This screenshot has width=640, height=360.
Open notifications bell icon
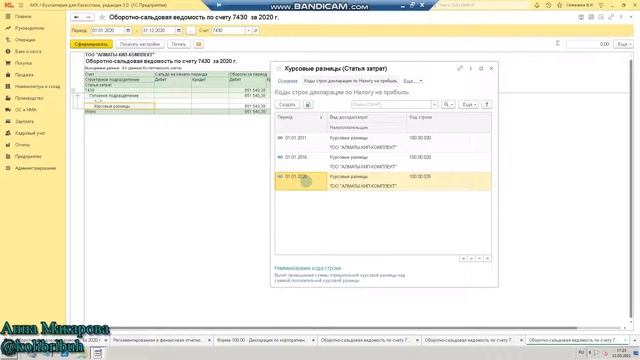point(537,5)
